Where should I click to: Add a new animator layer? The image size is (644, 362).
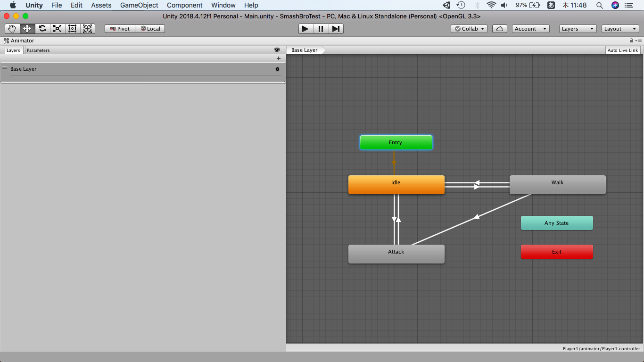coord(279,58)
